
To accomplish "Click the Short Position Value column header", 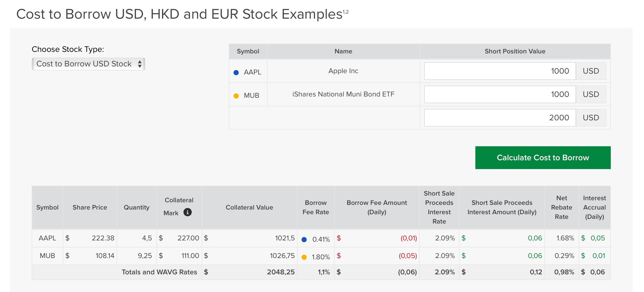I will tap(515, 51).
